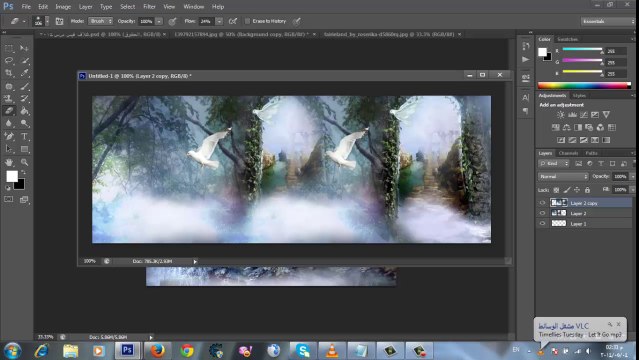639x360 pixels.
Task: Toggle Quick Mask mode
Action: 9,199
